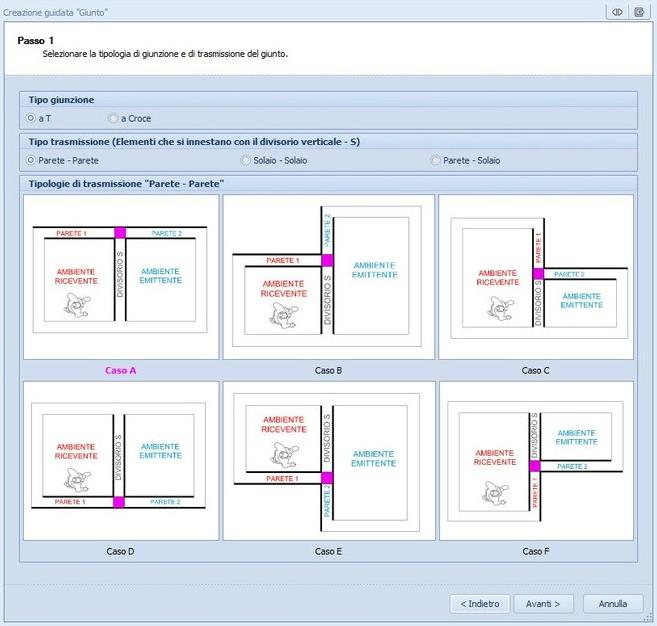
Task: Select the Caso C diagram thumbnail
Action: pos(535,276)
